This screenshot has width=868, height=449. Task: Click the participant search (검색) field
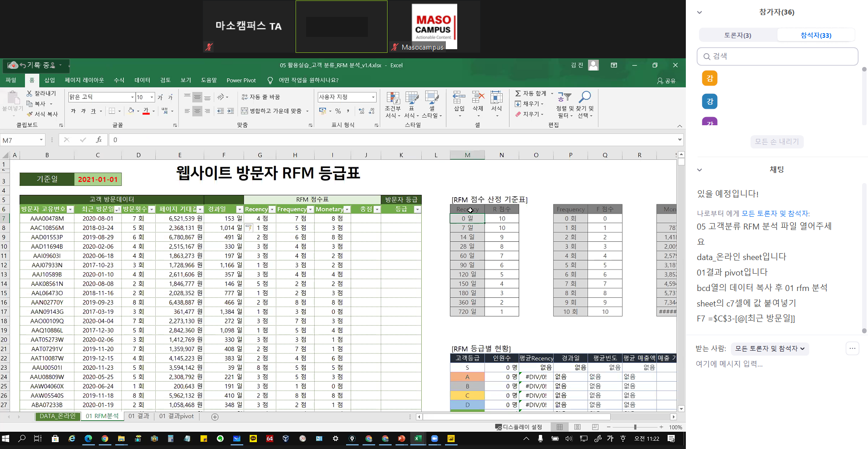[777, 56]
